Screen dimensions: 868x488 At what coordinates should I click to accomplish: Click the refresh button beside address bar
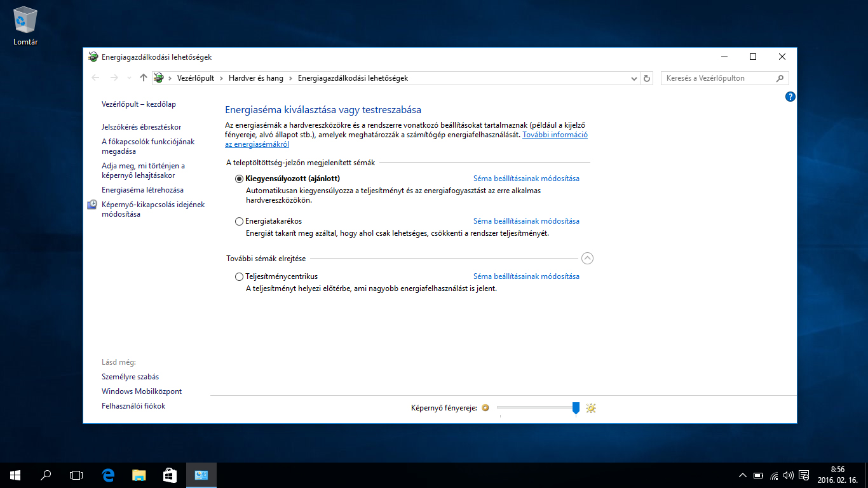click(x=647, y=78)
